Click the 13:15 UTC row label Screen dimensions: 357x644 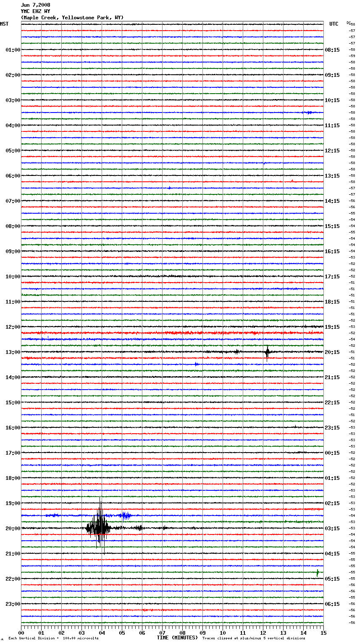click(332, 176)
